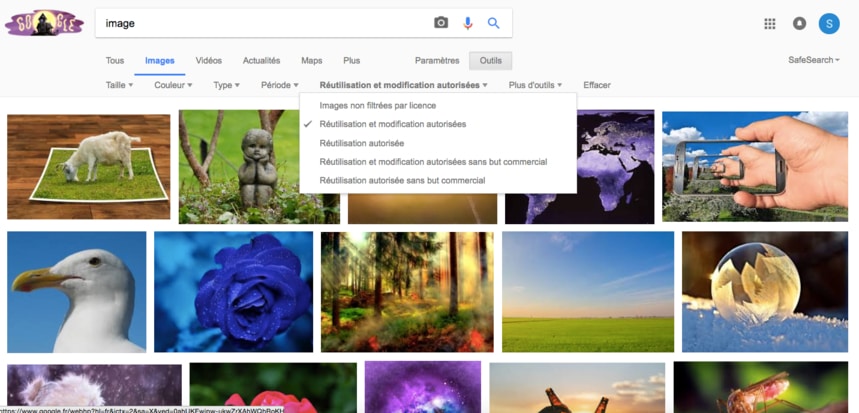Open the account avatar menu

(829, 24)
